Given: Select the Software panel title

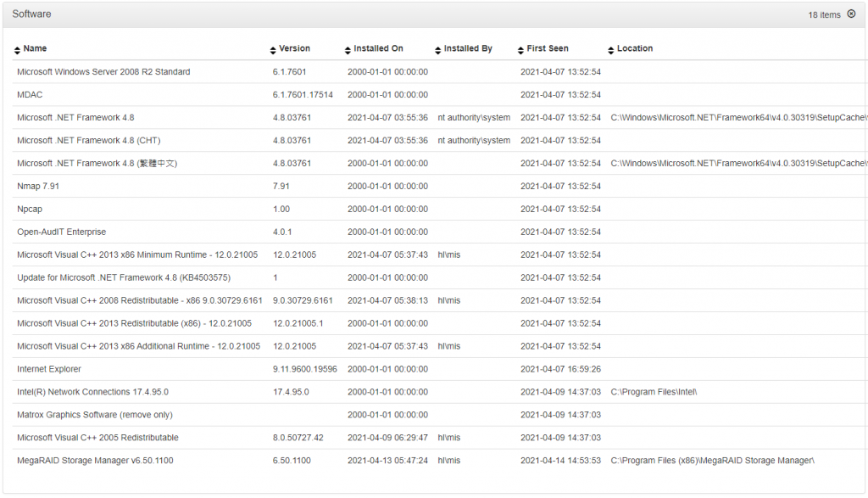Looking at the screenshot, I should click(x=31, y=14).
